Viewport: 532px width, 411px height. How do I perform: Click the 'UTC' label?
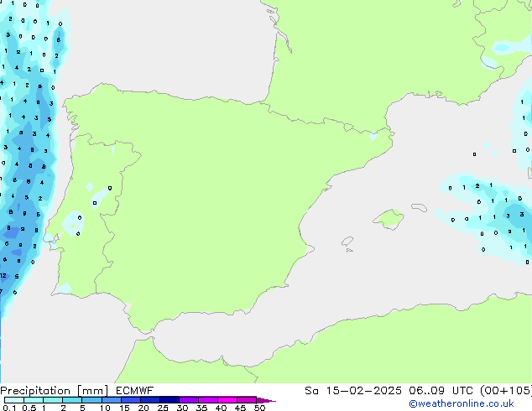click(463, 391)
